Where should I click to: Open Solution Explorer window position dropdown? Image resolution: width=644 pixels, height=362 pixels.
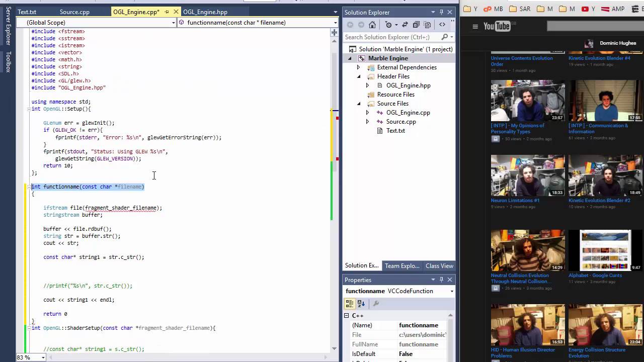(x=433, y=12)
